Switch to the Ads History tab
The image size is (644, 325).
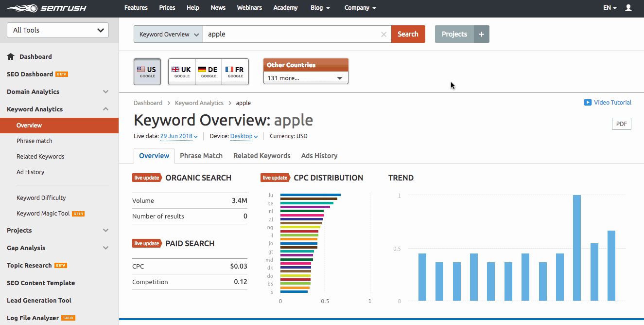[x=319, y=156]
